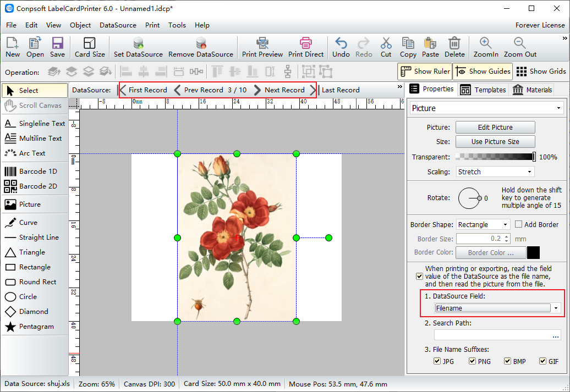570x392 pixels.
Task: Toggle the Show Guides button
Action: (x=483, y=71)
